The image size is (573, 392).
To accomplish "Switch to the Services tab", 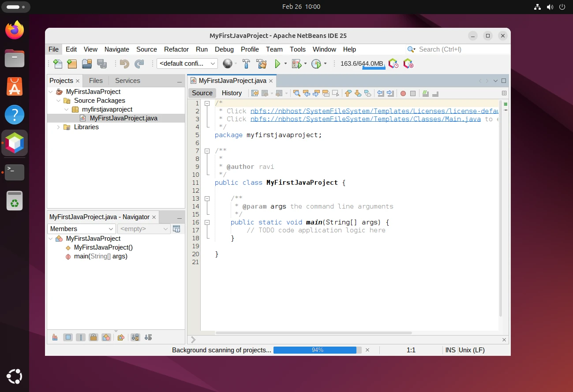I will point(127,81).
